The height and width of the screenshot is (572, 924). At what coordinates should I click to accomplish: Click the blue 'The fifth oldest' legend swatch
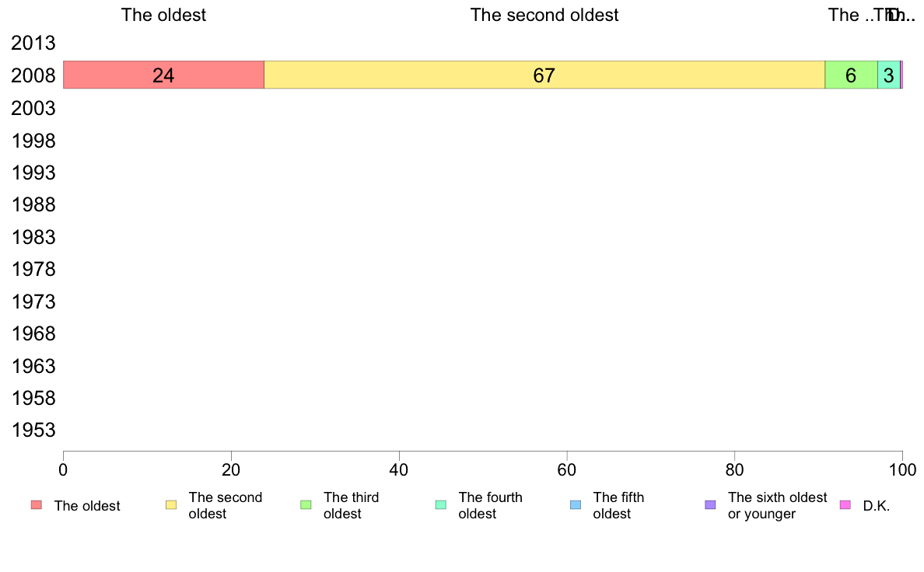[x=576, y=505]
